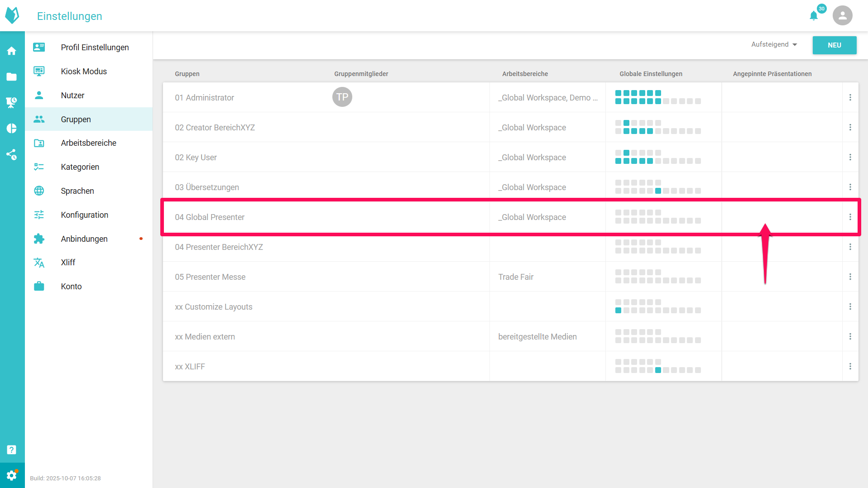868x488 pixels.
Task: Click the TP member avatar in Administrator row
Action: coord(342,97)
